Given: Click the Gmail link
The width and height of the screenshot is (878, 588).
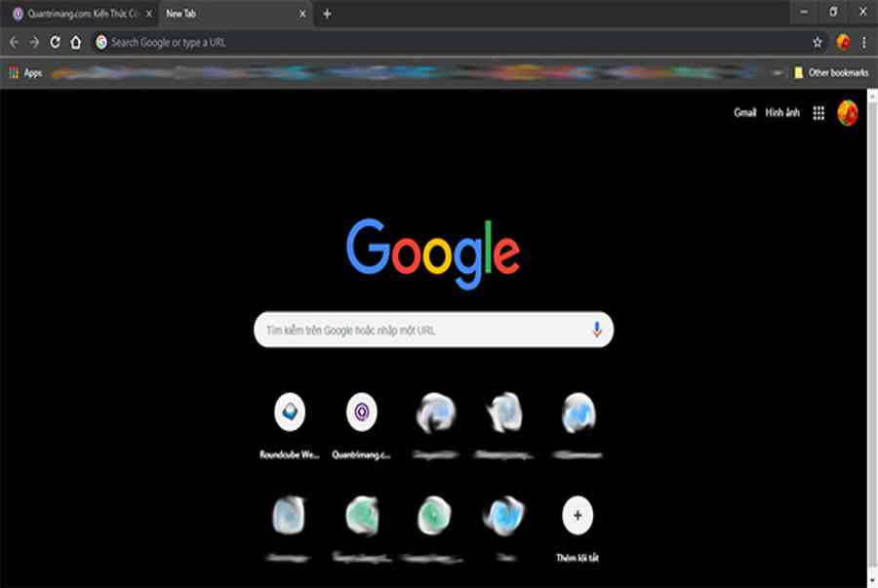Looking at the screenshot, I should 744,113.
